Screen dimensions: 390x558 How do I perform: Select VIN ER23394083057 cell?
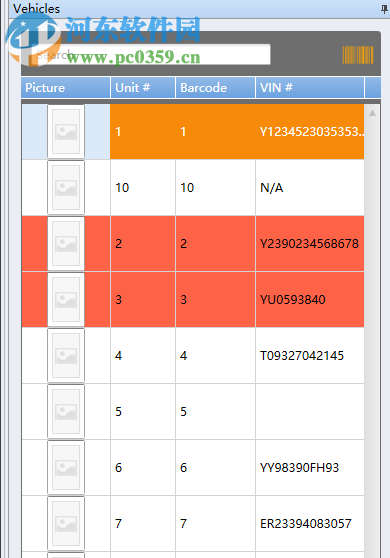click(x=310, y=523)
